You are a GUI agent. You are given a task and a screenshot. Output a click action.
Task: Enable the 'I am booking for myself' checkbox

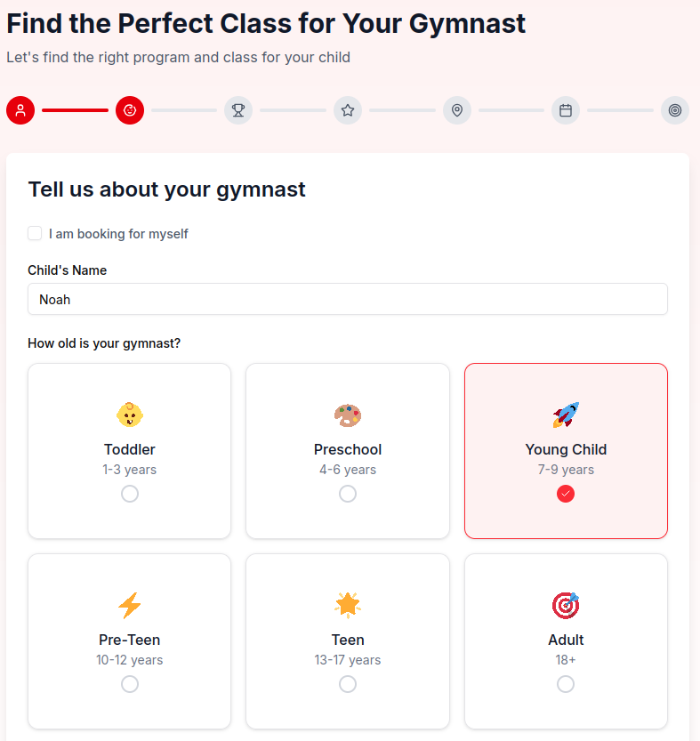(34, 232)
